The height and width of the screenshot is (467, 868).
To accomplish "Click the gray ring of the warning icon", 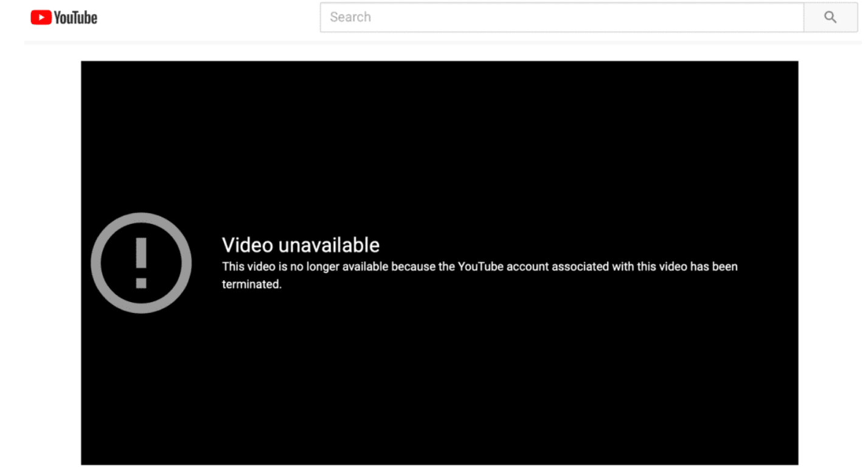I will tap(95, 263).
